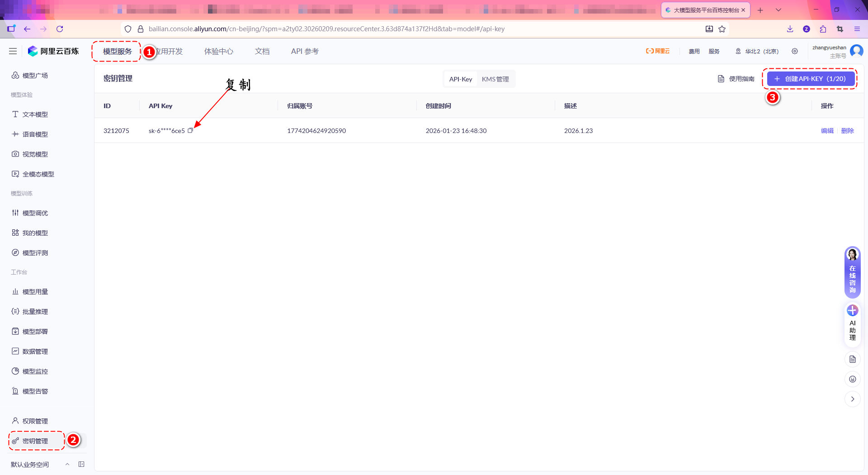
Task: Select ID cell 3212075
Action: click(116, 131)
